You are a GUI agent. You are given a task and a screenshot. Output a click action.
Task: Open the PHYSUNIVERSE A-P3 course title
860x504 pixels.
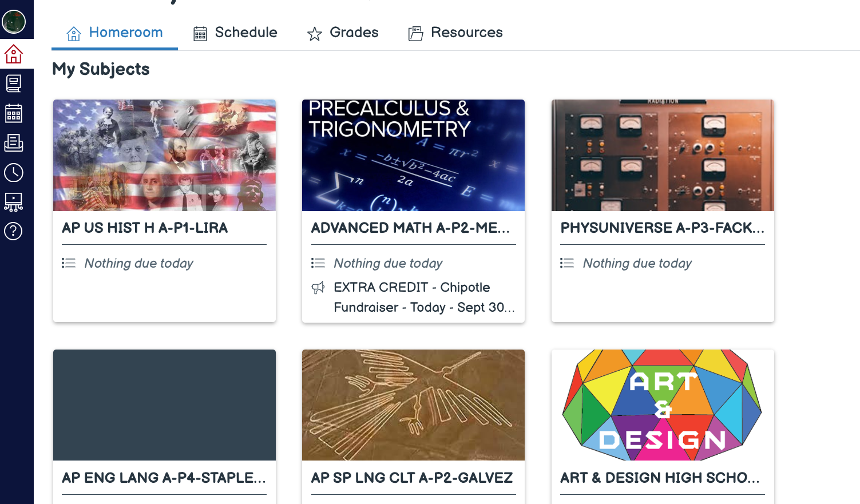(x=662, y=228)
